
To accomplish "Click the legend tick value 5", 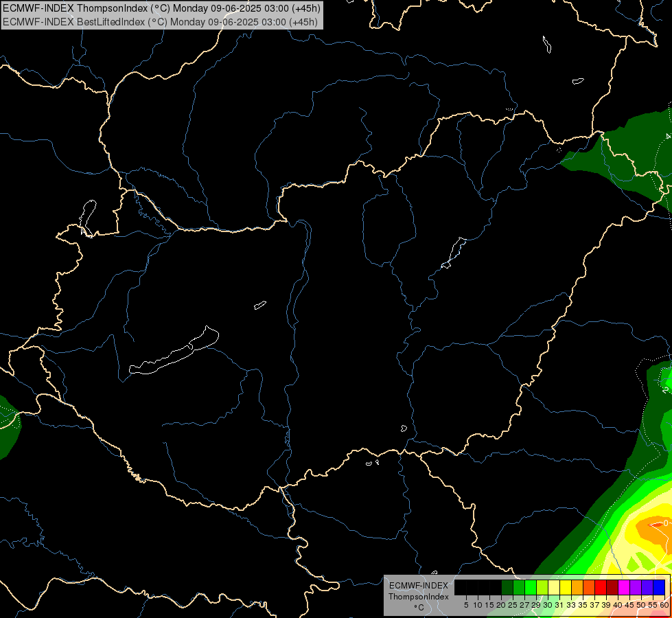I will (x=466, y=605).
